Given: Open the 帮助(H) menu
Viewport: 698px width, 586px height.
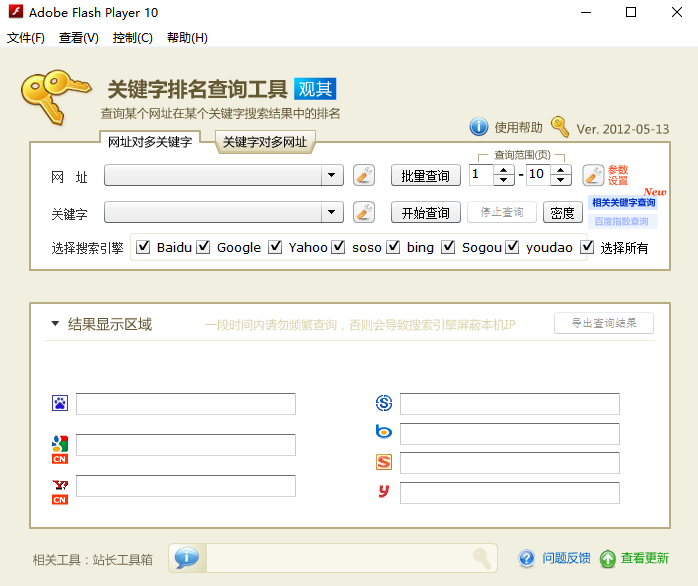Looking at the screenshot, I should coord(187,38).
